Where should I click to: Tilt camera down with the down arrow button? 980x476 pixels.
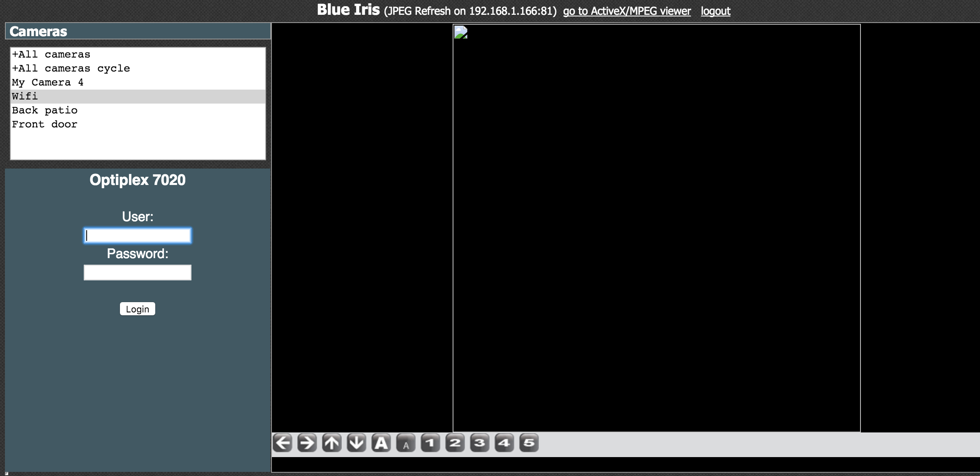[x=356, y=443]
